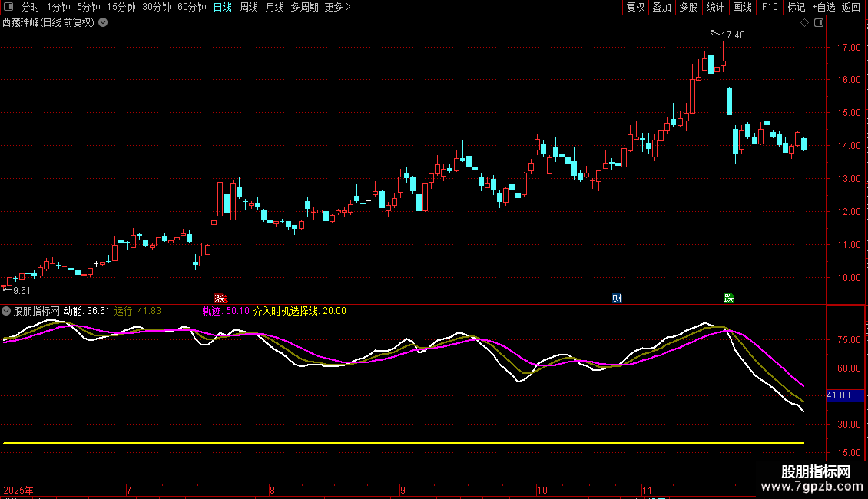868x499 pixels.
Task: Click the blue 财 event marker
Action: 617,298
